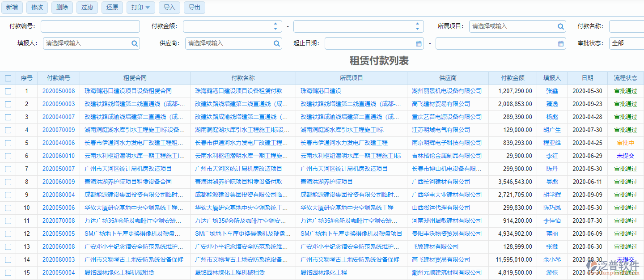Click the magnifier icon in the 所属项目 field
This screenshot has width=644, height=280.
560,26
